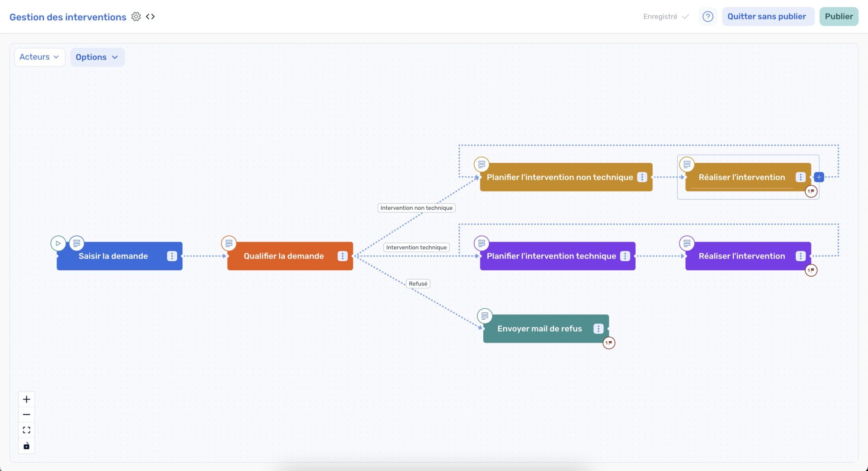Click the start play icon on Saisir la demande
Image resolution: width=868 pixels, height=471 pixels.
(58, 243)
